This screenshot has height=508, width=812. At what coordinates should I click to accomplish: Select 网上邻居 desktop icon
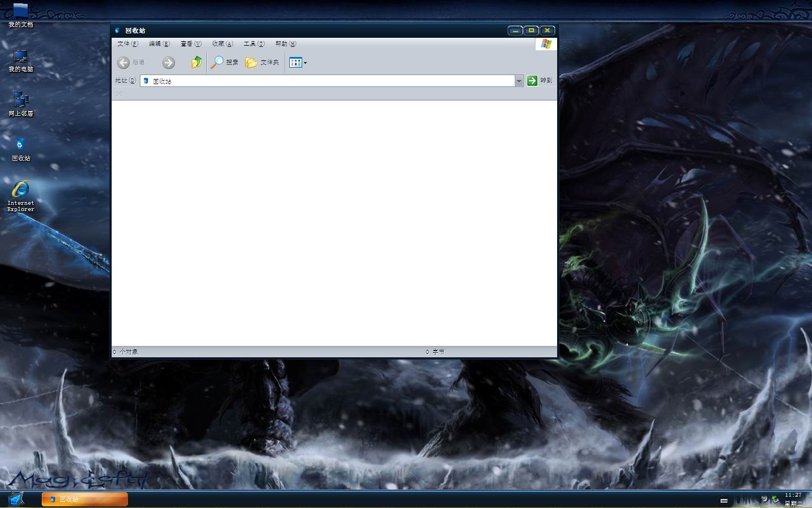coord(20,105)
